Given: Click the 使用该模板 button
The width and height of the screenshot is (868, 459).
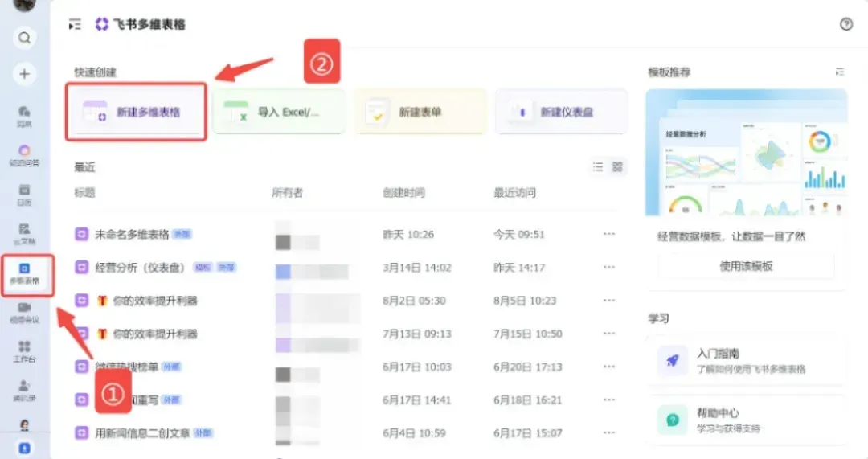Looking at the screenshot, I should pyautogui.click(x=746, y=266).
